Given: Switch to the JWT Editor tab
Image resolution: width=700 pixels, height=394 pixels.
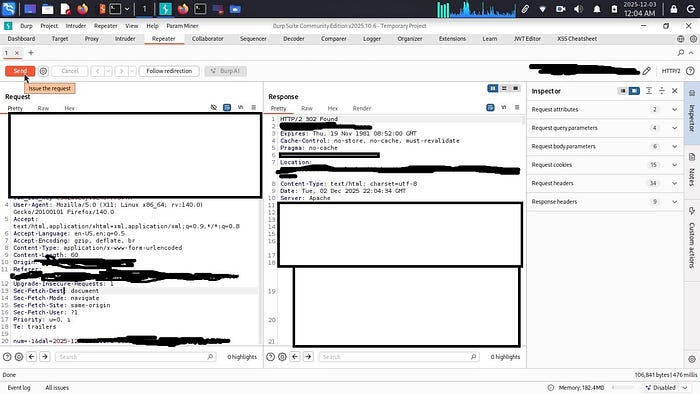Looking at the screenshot, I should (x=527, y=39).
